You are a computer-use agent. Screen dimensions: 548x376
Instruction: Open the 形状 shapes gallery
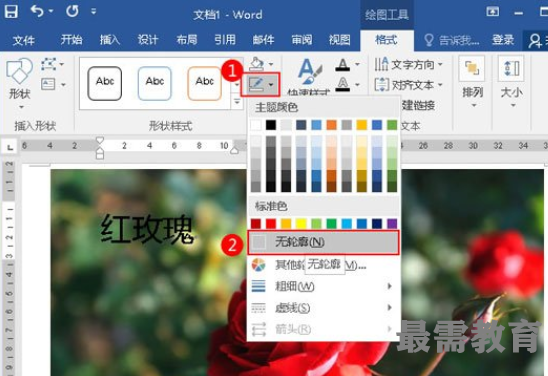20,83
